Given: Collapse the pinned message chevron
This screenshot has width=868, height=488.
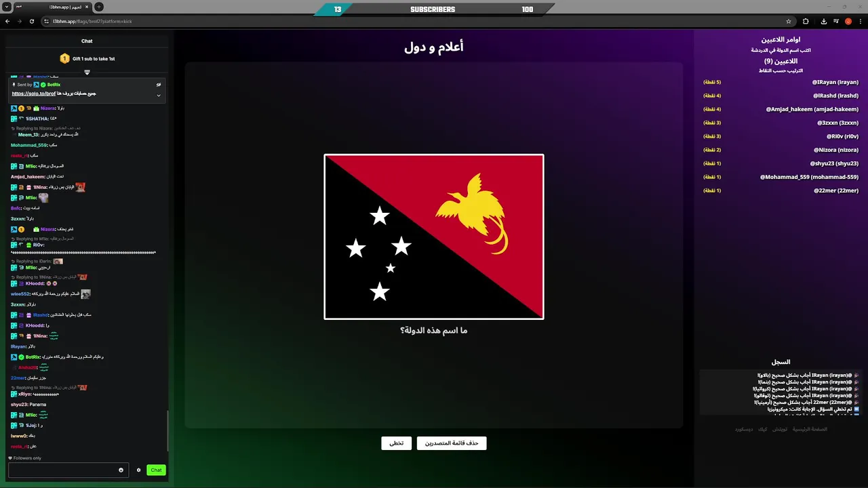Looking at the screenshot, I should coord(159,95).
